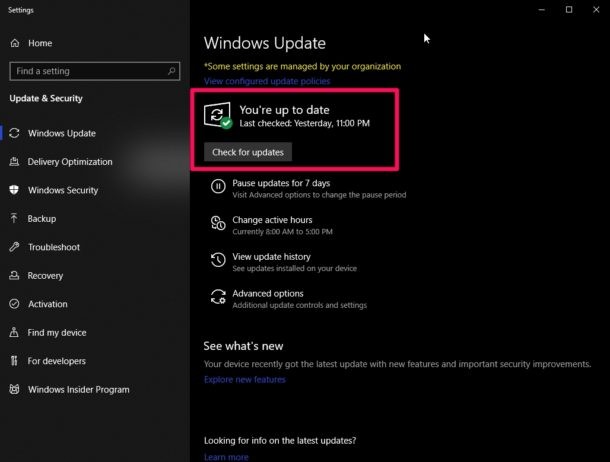
Task: Click the For developers tools icon
Action: click(x=14, y=360)
